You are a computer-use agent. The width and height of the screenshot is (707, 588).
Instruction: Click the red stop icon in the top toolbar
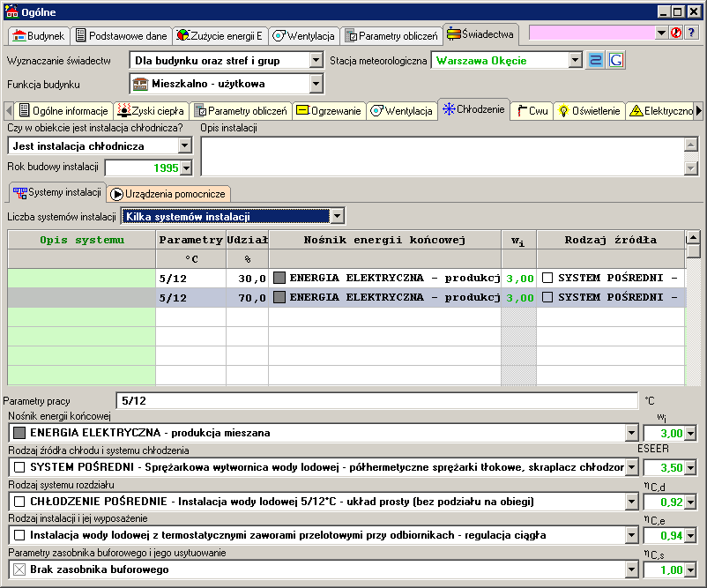676,33
